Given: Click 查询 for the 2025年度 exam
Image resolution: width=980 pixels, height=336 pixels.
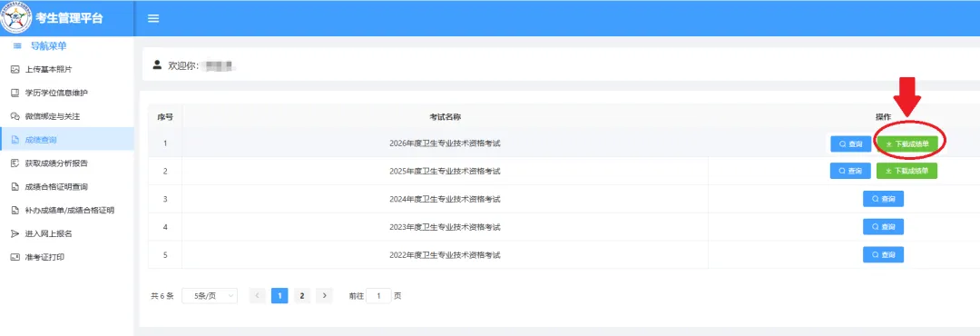Looking at the screenshot, I should pyautogui.click(x=850, y=171).
